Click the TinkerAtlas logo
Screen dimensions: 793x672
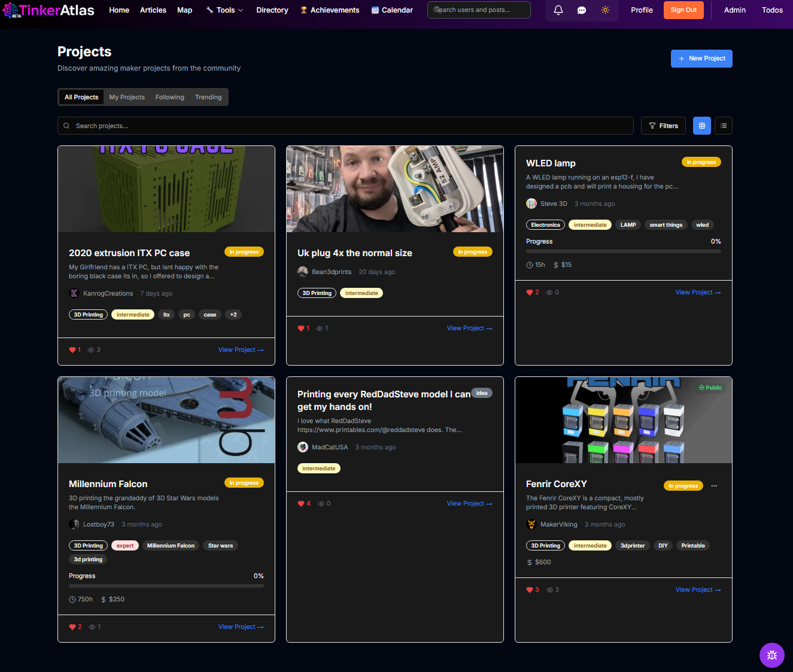pyautogui.click(x=48, y=10)
